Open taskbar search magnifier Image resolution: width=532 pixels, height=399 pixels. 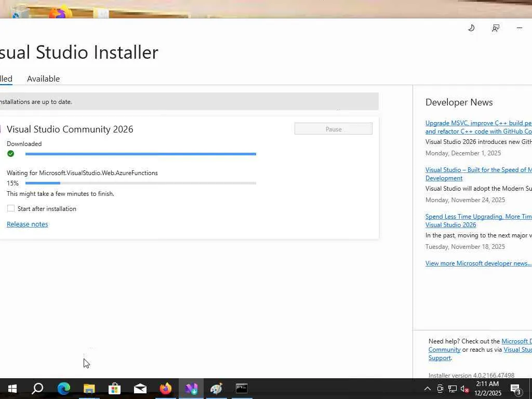(x=37, y=389)
